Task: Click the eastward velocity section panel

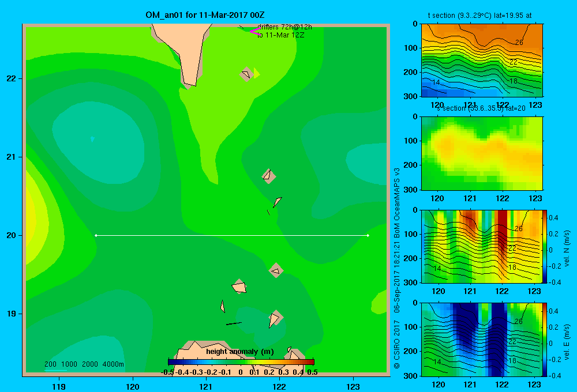Action: (482, 340)
